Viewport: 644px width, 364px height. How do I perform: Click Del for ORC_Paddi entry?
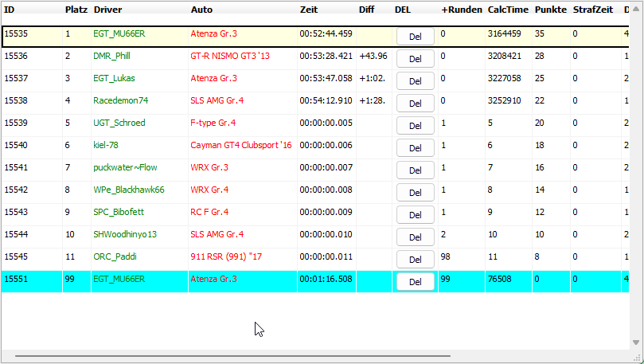point(415,259)
